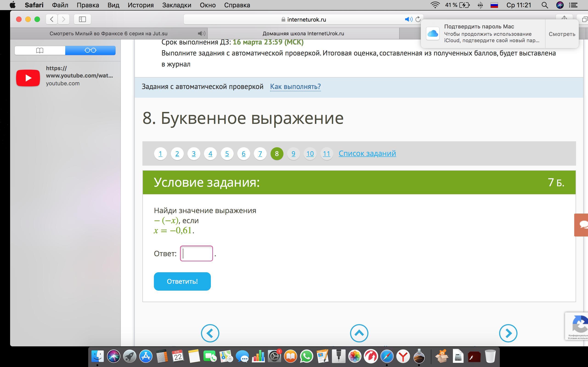Screen dimensions: 588x367
Task: Switch sidebar to Reading List view
Action: tap(90, 50)
